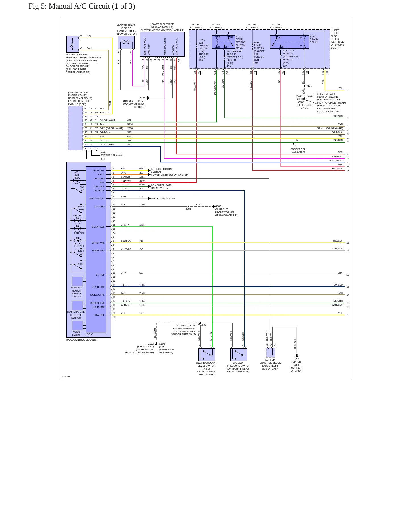The image size is (411, 532).
Task: Click the blower motor M symbol
Action: 126,42
